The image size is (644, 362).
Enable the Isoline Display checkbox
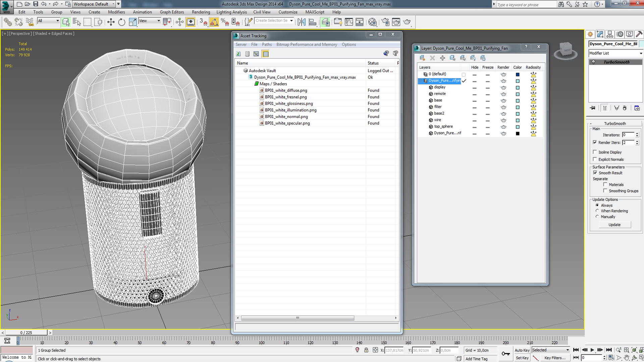click(x=595, y=152)
